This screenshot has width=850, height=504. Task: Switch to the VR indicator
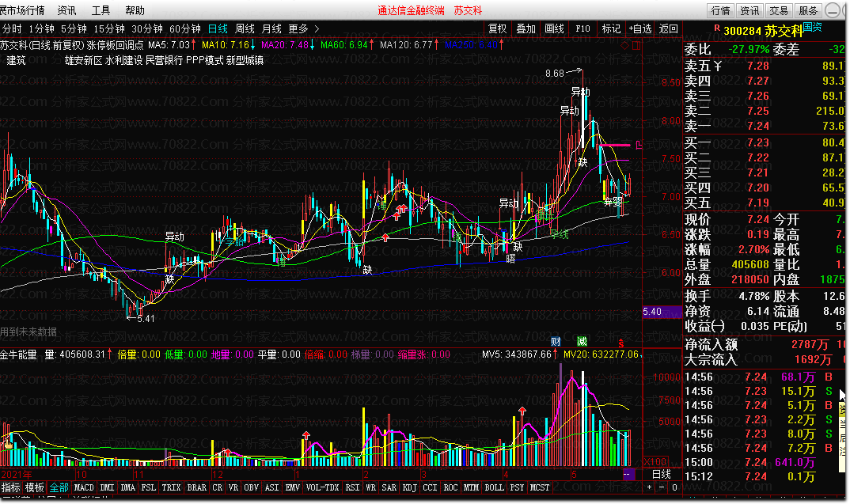(x=233, y=487)
